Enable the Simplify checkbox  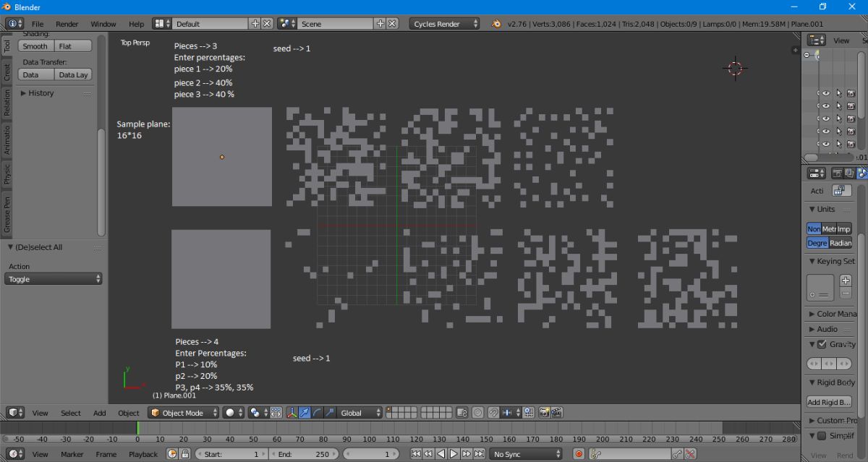click(822, 435)
